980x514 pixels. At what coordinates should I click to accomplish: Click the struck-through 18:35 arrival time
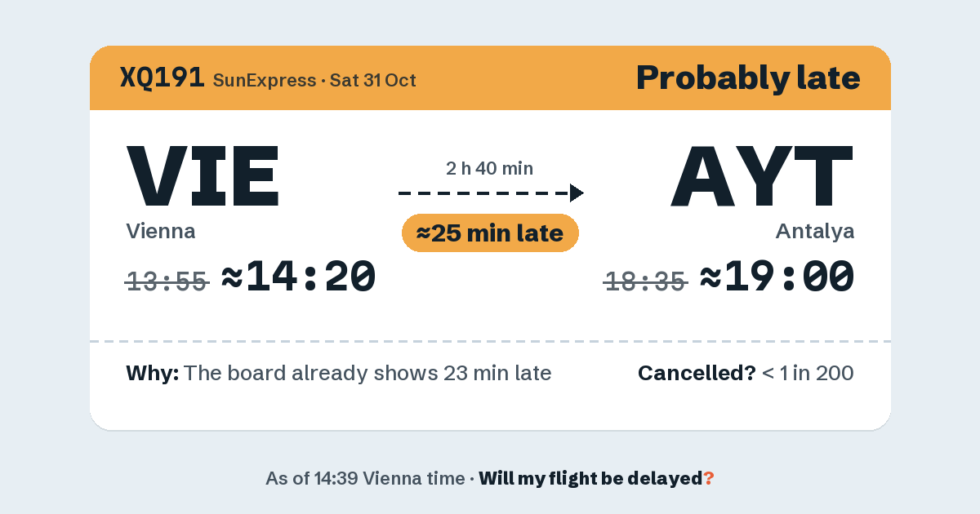(646, 281)
